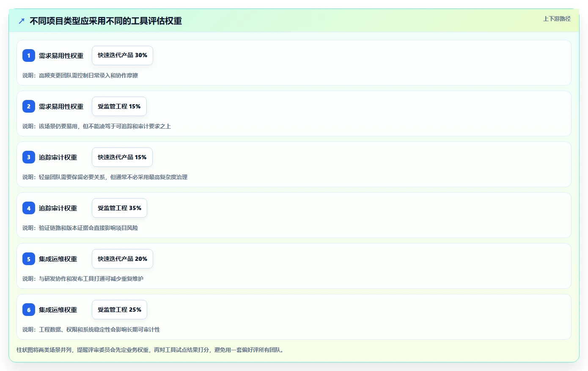588x371 pixels.
Task: Click the 快速迭代产品 15% chip
Action: (122, 157)
